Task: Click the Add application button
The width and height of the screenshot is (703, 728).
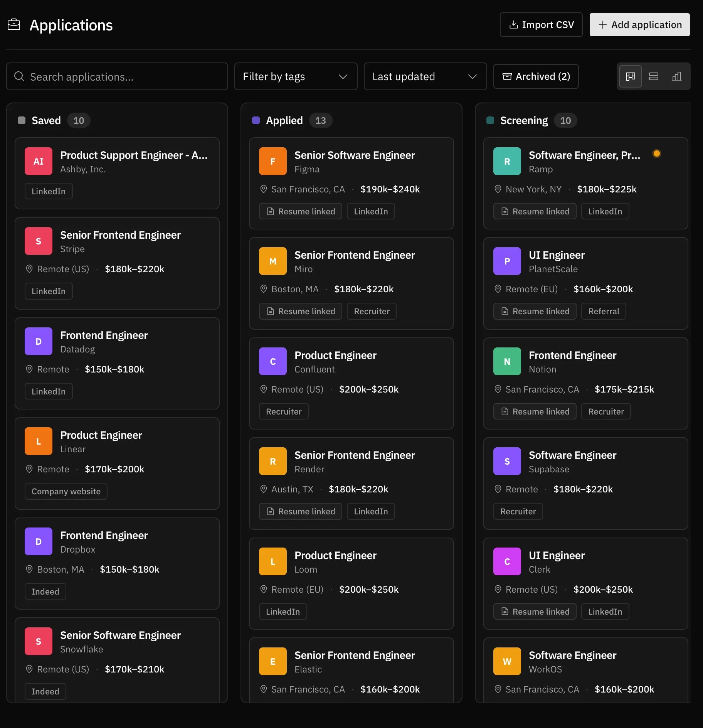Action: tap(640, 25)
